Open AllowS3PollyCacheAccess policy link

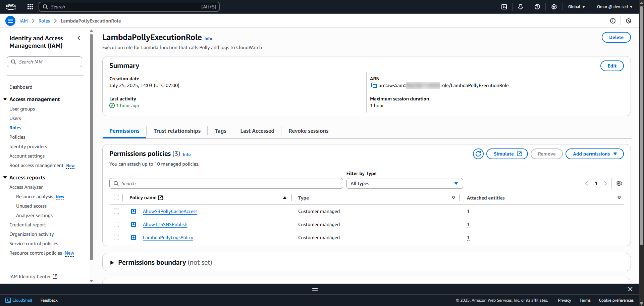pyautogui.click(x=170, y=211)
